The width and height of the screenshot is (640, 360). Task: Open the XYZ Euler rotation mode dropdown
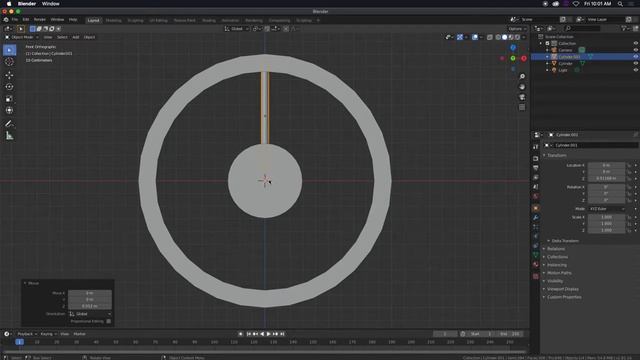tap(606, 209)
